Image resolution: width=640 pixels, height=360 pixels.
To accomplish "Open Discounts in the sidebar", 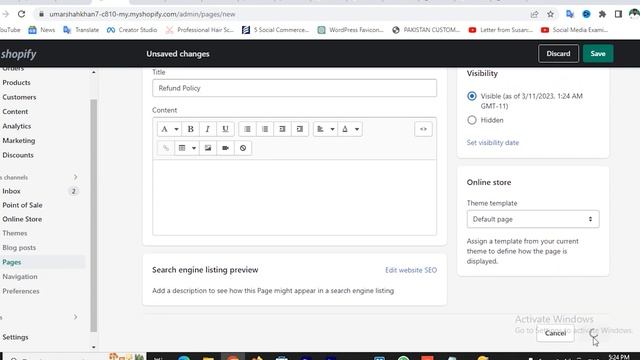I will coord(18,155).
